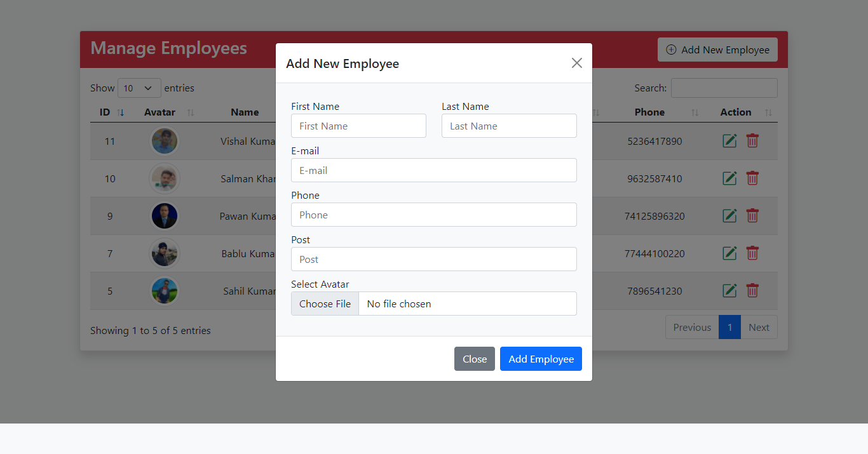Open the edit icon for Pawan Kumar
The width and height of the screenshot is (868, 454).
point(729,215)
